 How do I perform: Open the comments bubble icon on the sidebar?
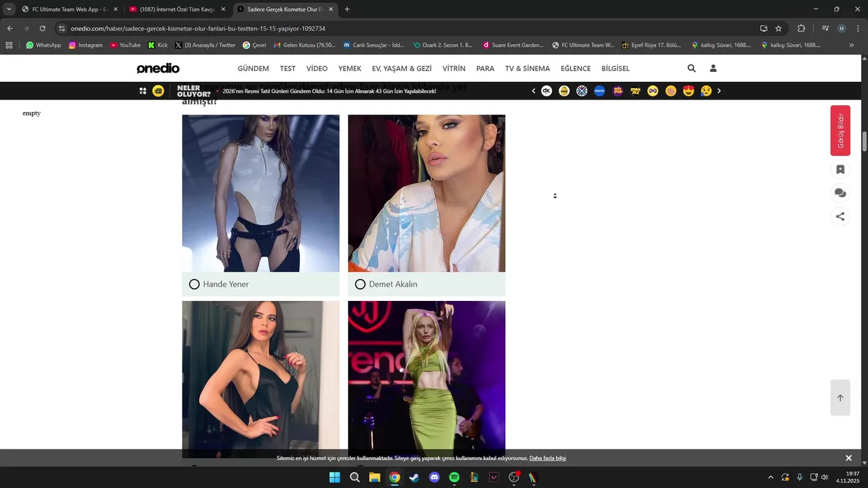click(x=840, y=193)
